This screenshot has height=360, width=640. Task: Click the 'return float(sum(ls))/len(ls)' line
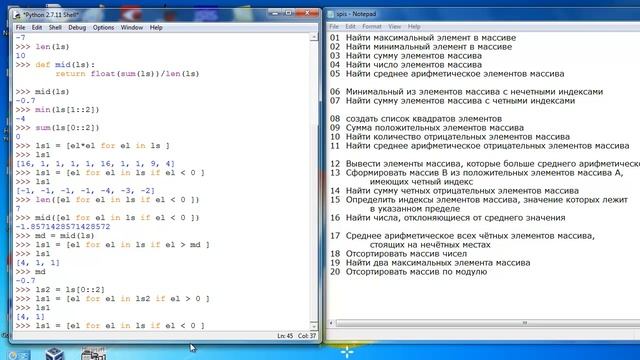pos(127,74)
